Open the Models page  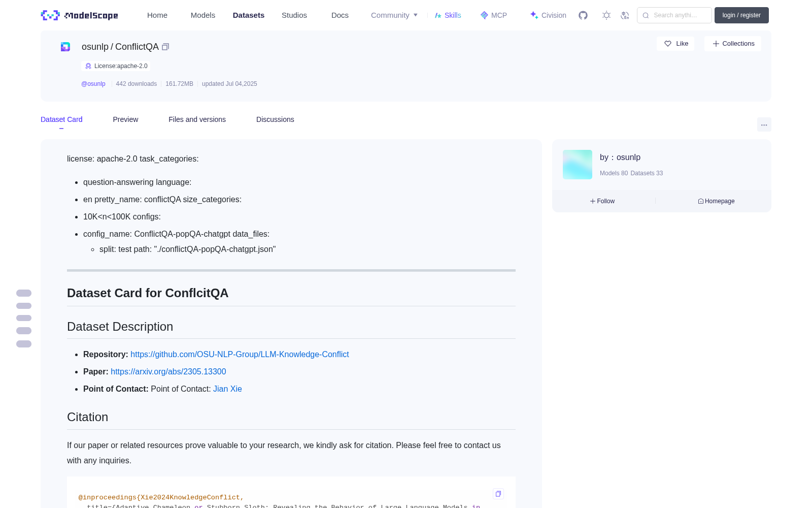(x=203, y=15)
